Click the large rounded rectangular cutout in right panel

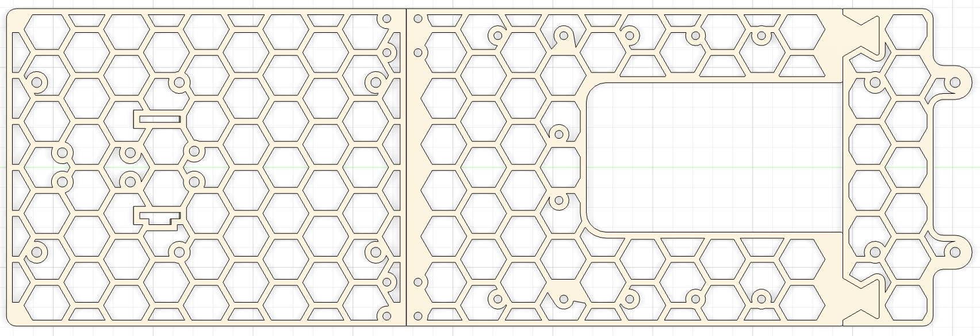pos(713,158)
